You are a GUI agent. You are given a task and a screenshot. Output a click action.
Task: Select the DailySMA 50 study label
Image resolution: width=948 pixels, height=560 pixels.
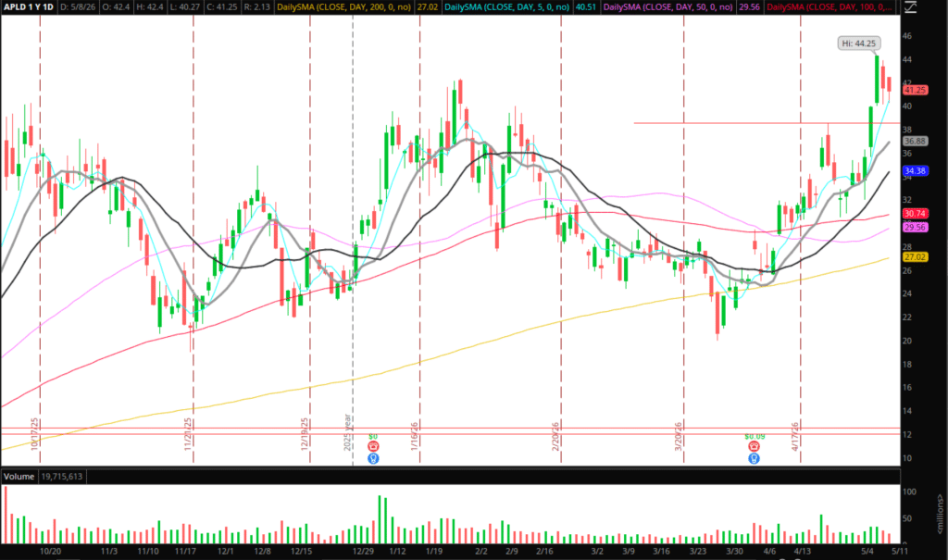click(668, 7)
